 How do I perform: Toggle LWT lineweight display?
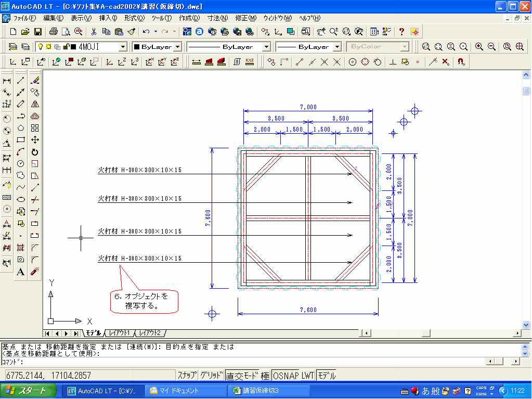click(308, 376)
